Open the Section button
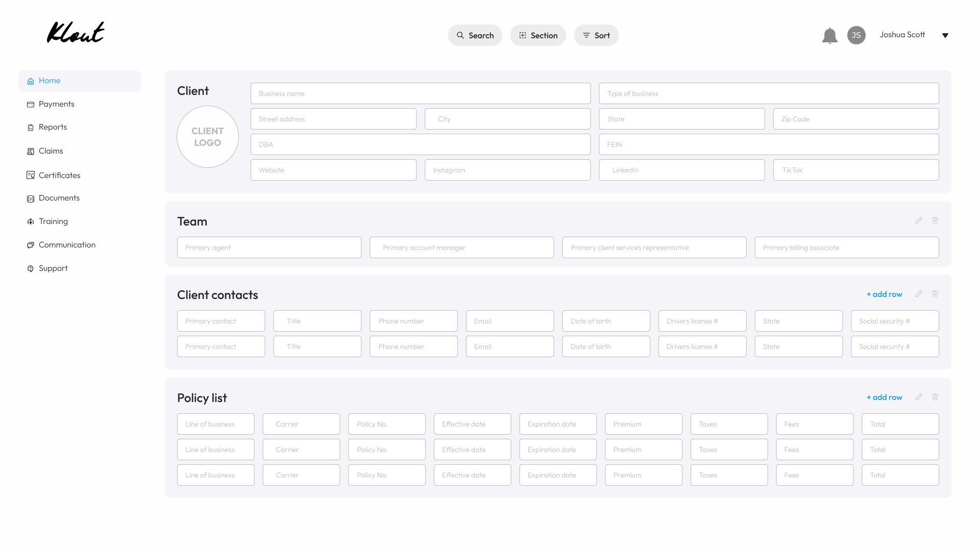 (538, 35)
